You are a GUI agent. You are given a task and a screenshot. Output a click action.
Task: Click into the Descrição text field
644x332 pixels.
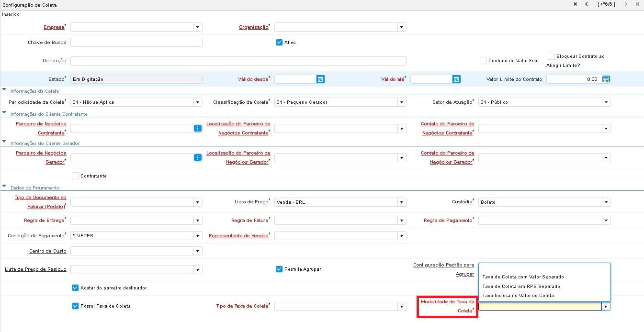pyautogui.click(x=238, y=61)
